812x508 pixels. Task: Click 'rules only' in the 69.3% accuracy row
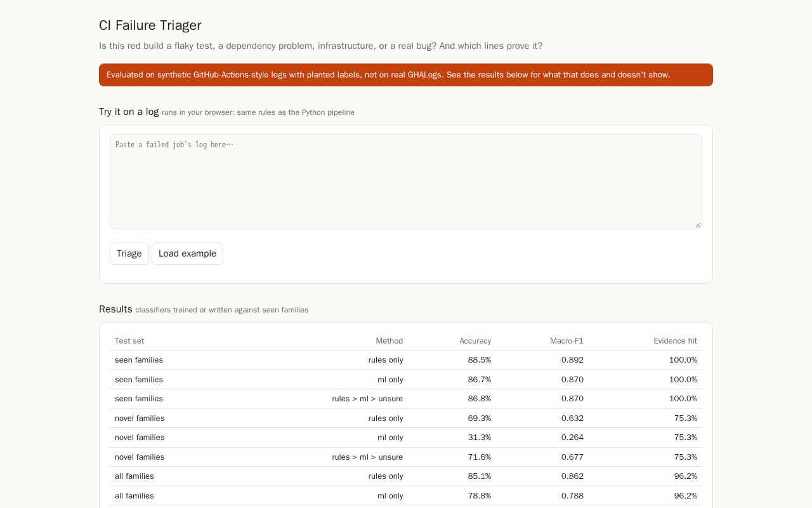pos(386,418)
